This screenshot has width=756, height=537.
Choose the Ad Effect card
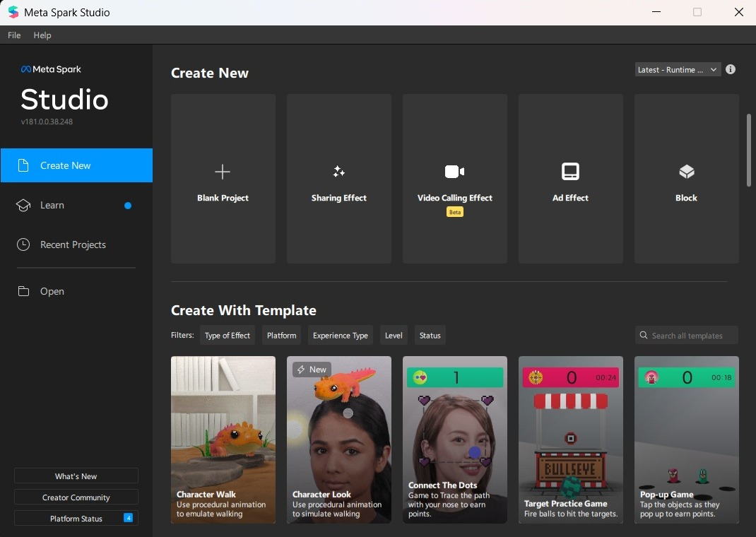click(571, 179)
